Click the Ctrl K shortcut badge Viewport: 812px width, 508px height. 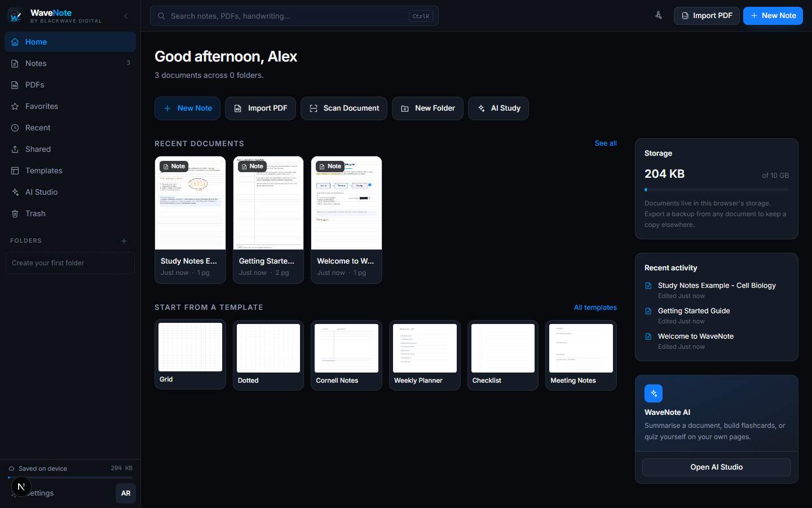(421, 16)
